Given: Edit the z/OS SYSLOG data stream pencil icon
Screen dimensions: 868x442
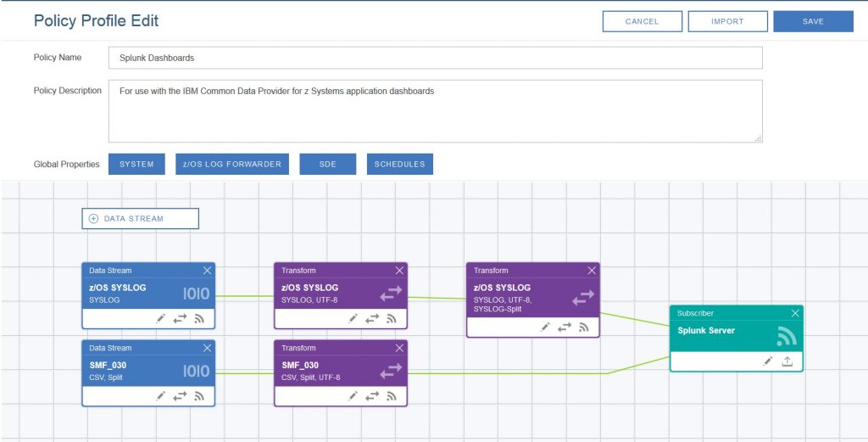Looking at the screenshot, I should point(160,318).
